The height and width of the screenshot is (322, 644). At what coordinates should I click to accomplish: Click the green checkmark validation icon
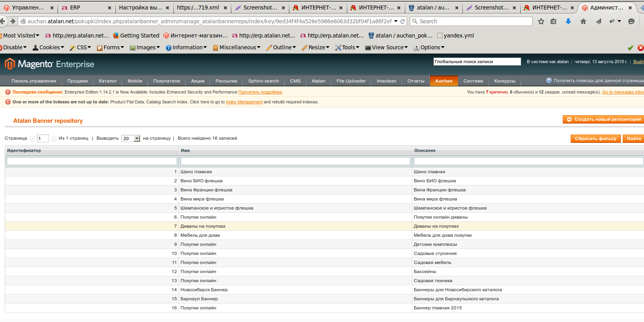coord(631,48)
